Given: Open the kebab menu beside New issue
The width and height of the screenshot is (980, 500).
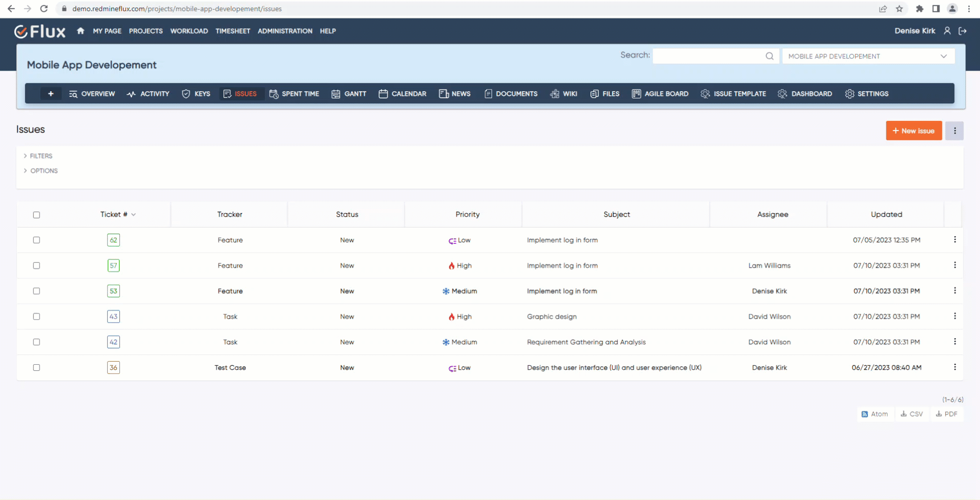Looking at the screenshot, I should 954,131.
